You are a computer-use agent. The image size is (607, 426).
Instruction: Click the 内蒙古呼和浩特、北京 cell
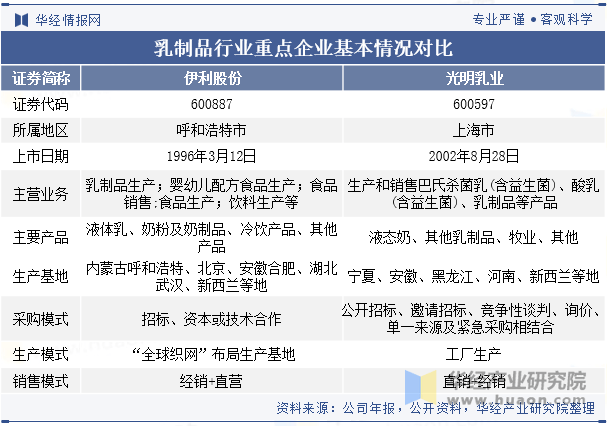pos(212,276)
